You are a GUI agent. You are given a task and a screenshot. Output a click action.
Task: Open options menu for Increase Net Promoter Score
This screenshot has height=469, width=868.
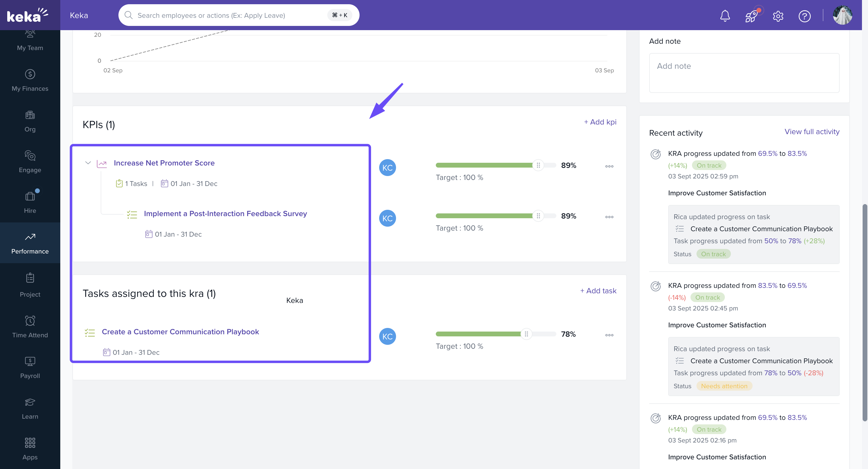coord(609,166)
